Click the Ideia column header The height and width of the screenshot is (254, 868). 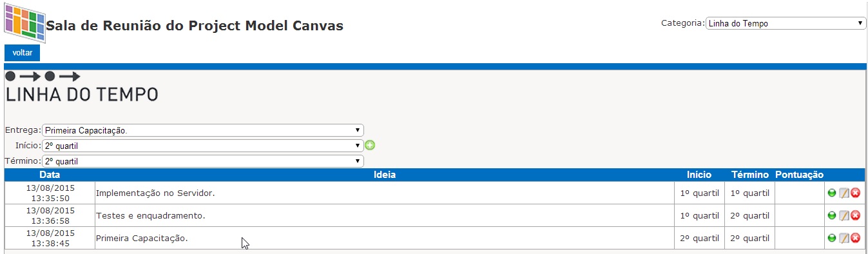385,175
